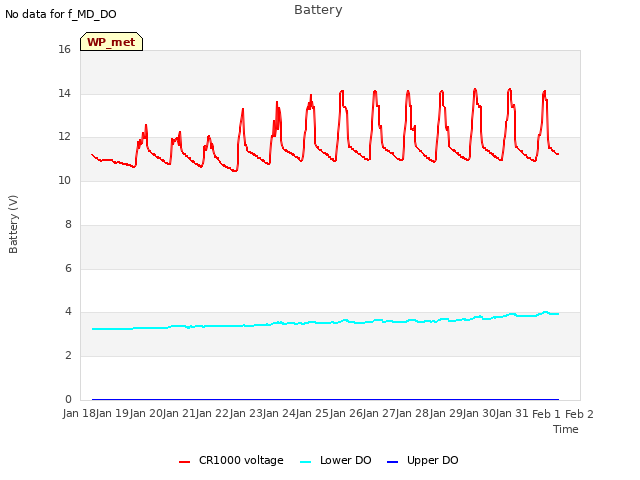Click the Jan 31 x-axis tick label
Image resolution: width=640 pixels, height=480 pixels.
pos(513,413)
